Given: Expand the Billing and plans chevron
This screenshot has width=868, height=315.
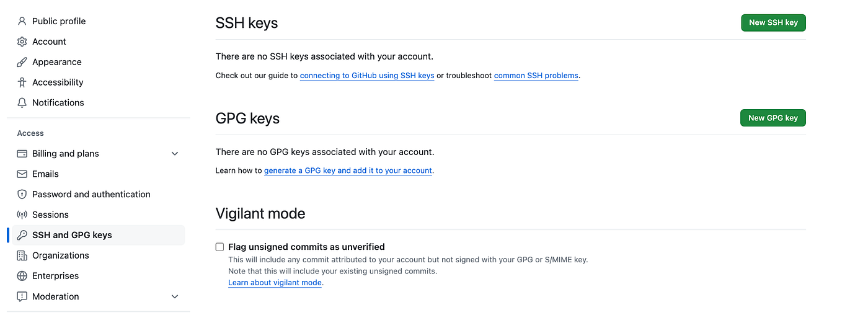Looking at the screenshot, I should click(x=175, y=154).
